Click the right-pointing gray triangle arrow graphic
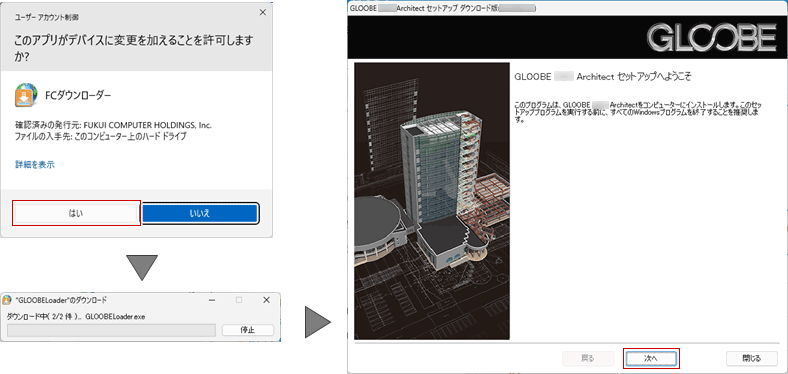 [x=318, y=322]
